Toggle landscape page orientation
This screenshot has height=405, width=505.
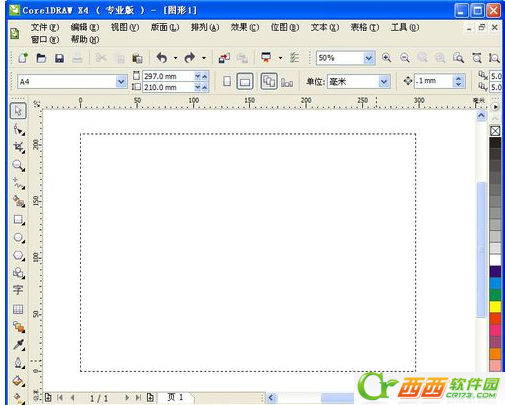pos(245,81)
